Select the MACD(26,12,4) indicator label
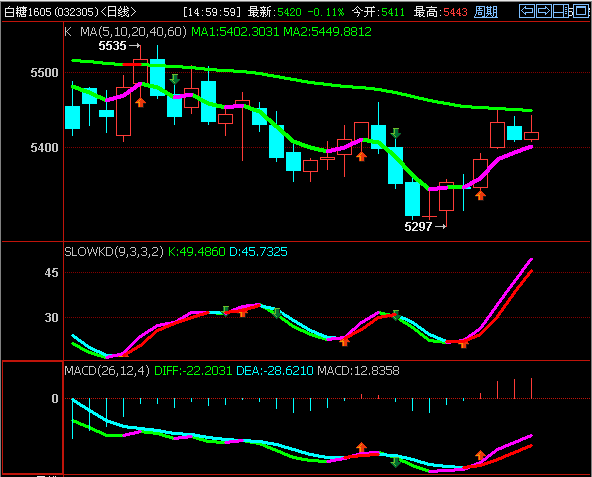Screen dimensions: 592x477 107,371
